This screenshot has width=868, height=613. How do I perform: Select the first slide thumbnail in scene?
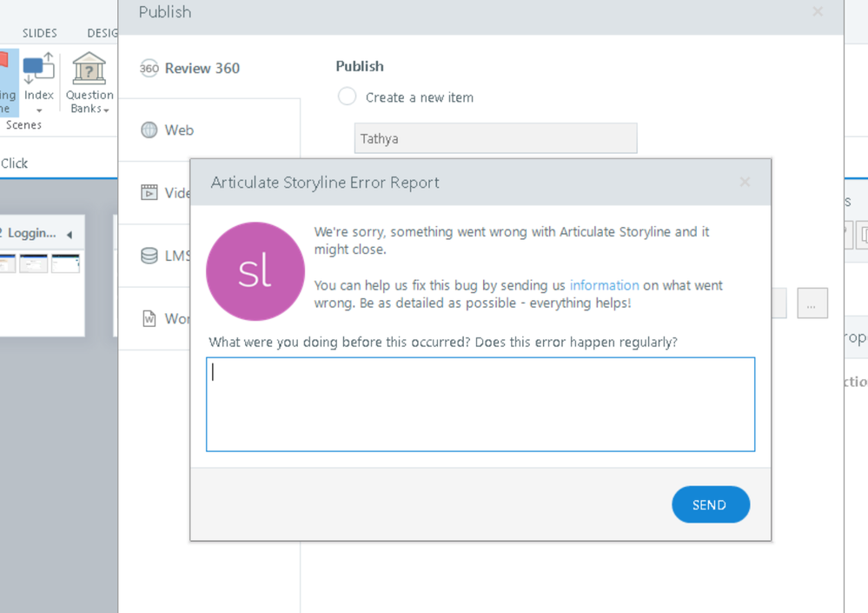coord(7,263)
